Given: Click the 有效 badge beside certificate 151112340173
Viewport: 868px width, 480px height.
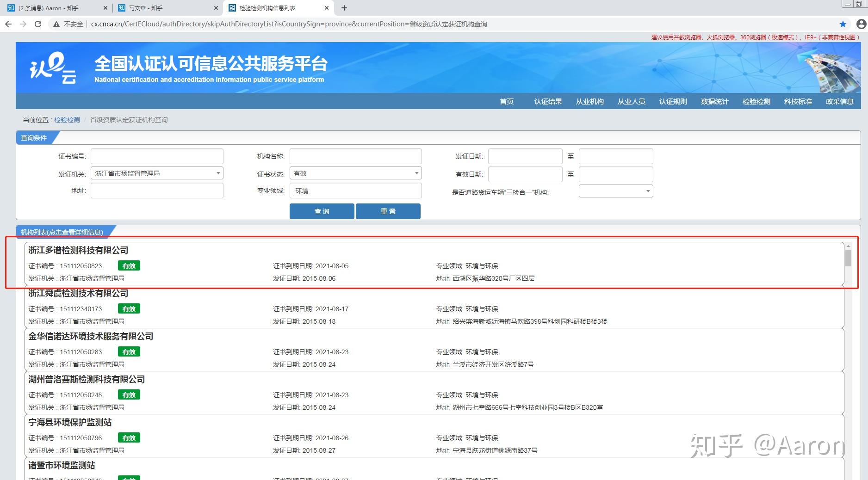Looking at the screenshot, I should click(129, 308).
